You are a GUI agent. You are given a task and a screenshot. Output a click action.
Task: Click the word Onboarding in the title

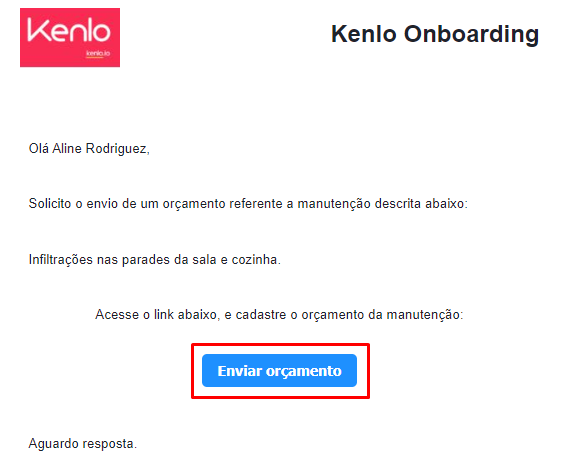pyautogui.click(x=471, y=35)
